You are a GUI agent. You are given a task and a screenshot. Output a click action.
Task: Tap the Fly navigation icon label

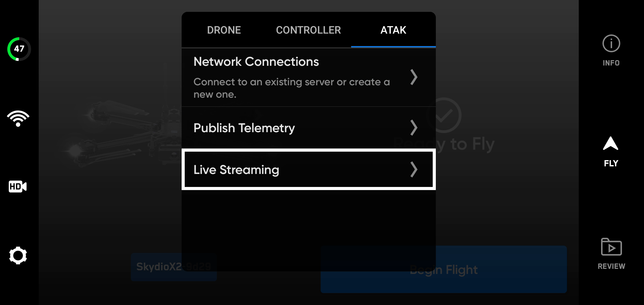(610, 163)
